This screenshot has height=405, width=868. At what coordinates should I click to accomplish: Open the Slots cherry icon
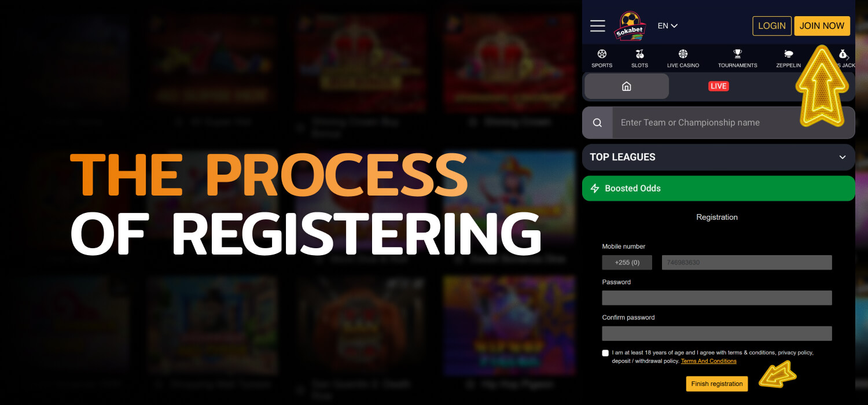(x=639, y=54)
